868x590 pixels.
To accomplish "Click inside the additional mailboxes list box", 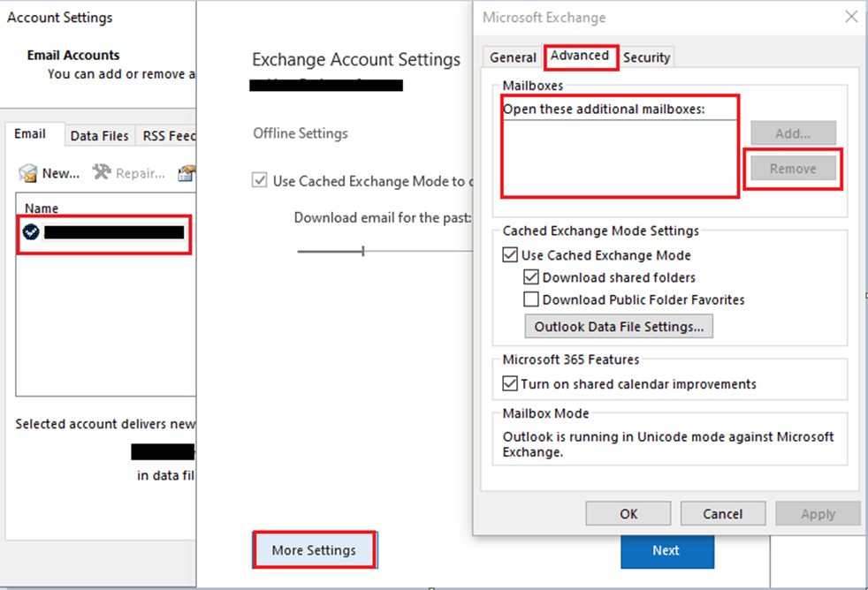I will (x=620, y=157).
